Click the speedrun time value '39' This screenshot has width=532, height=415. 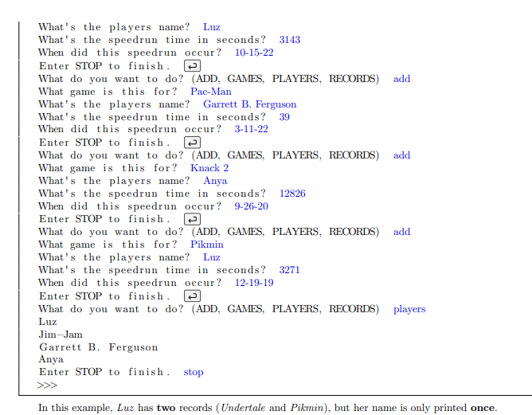click(x=284, y=117)
